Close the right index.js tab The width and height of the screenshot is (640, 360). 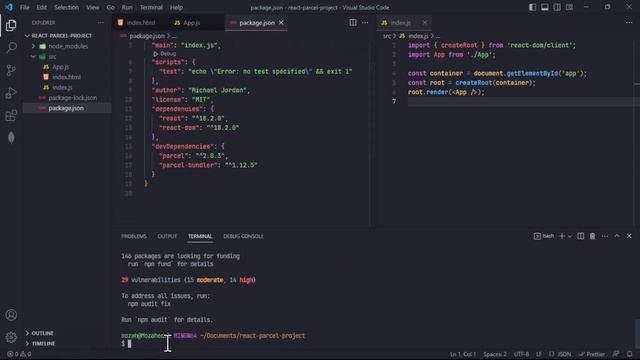424,23
